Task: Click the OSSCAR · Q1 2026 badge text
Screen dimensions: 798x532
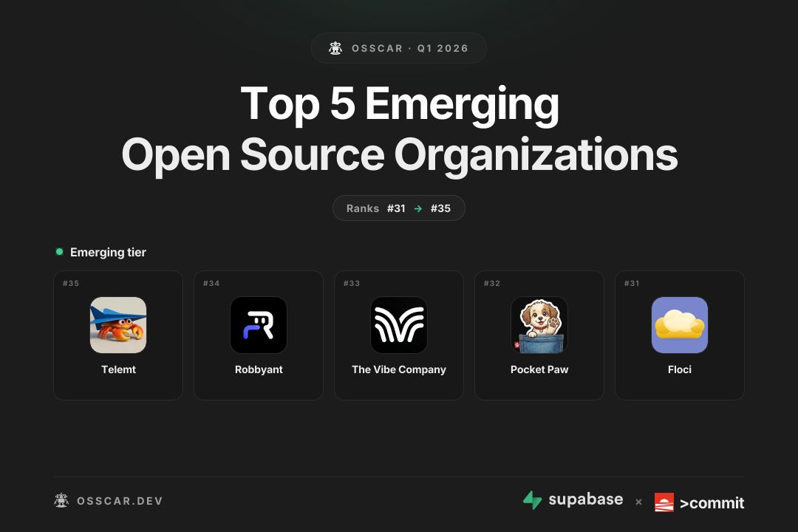Action: coord(409,48)
